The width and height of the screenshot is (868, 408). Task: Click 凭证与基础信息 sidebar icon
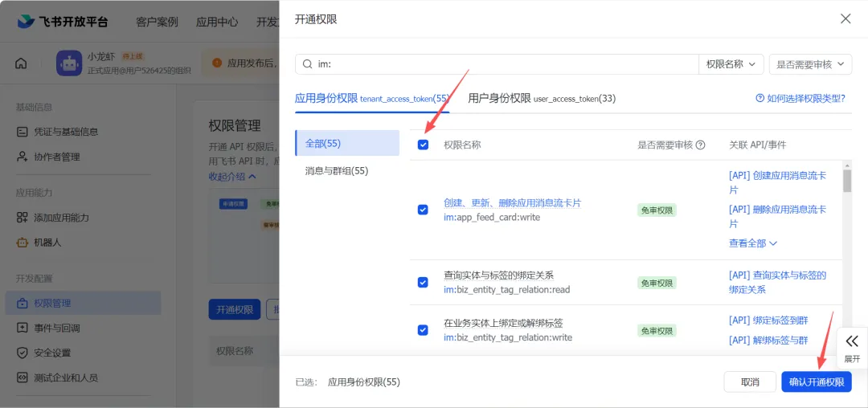[x=23, y=132]
